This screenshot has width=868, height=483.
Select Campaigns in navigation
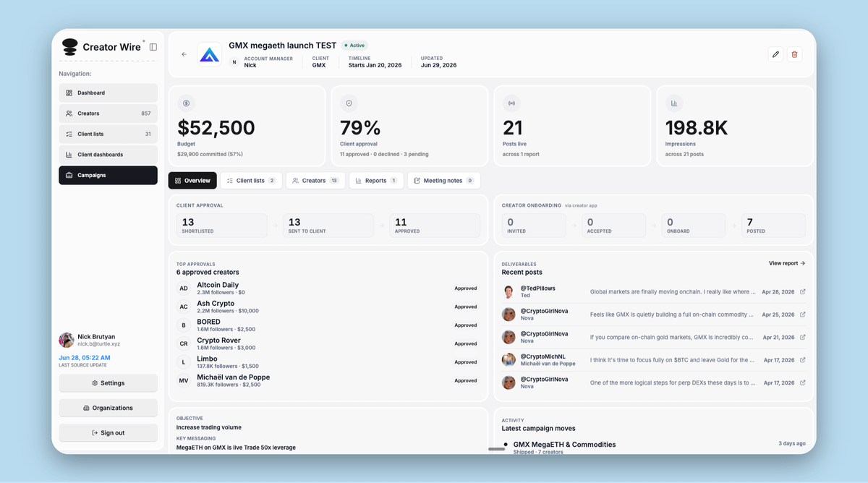click(108, 175)
